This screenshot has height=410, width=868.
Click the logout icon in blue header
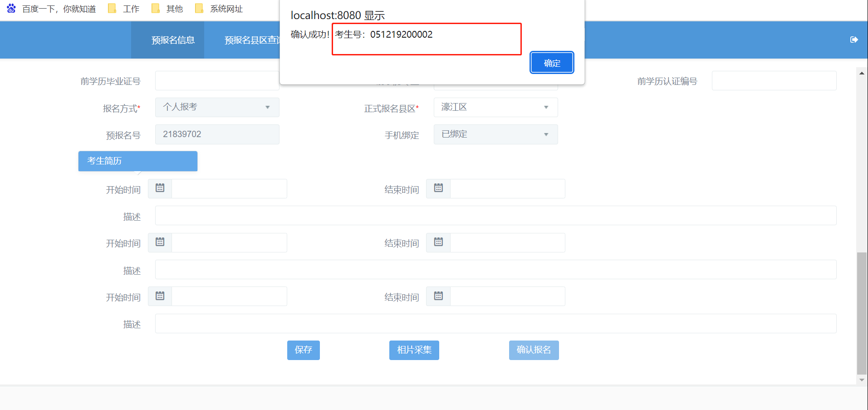[x=854, y=40]
